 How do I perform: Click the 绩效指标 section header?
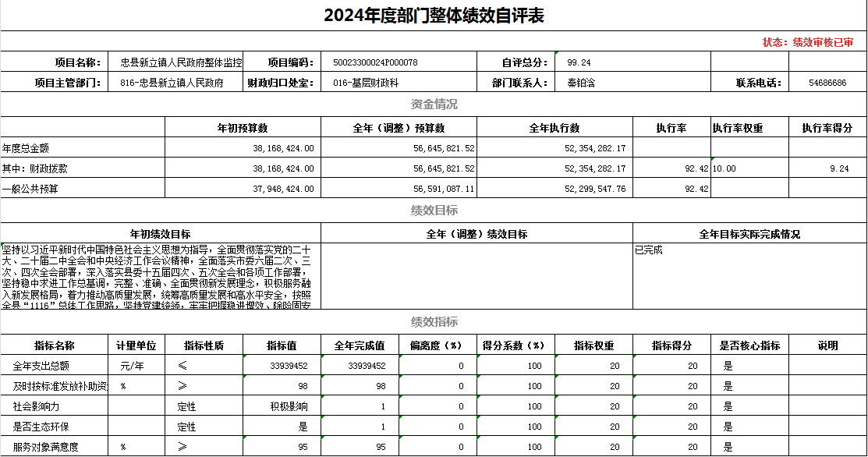(434, 322)
